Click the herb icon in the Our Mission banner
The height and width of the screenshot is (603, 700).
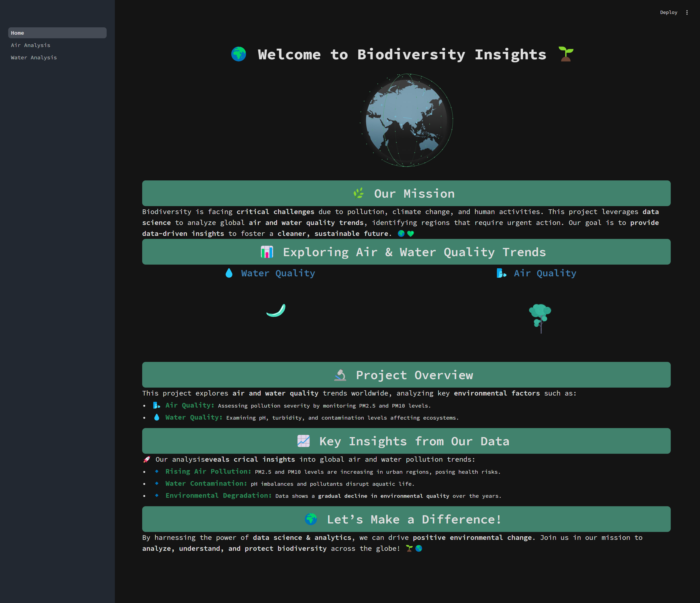pos(359,193)
